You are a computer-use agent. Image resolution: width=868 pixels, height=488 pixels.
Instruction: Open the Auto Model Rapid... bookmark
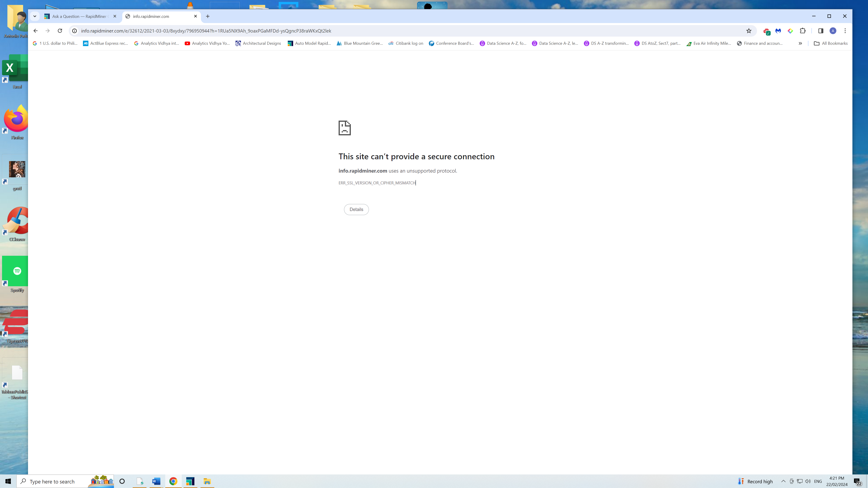coord(309,43)
